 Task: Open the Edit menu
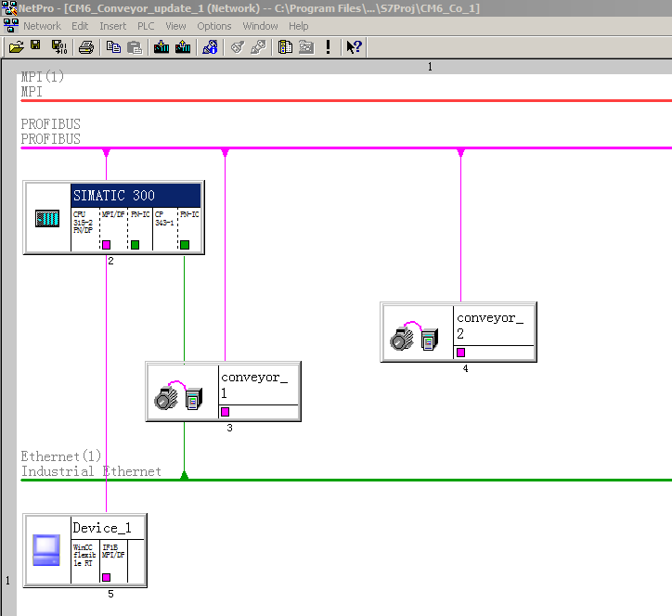point(80,26)
